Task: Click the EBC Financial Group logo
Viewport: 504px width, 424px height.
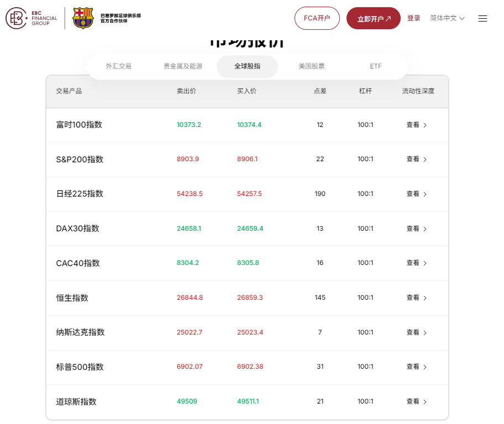Action: click(x=31, y=18)
